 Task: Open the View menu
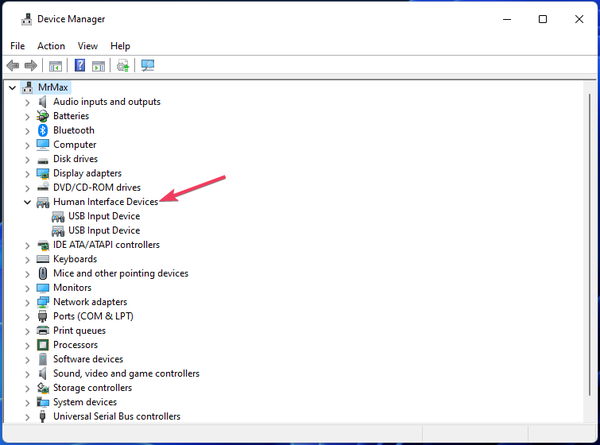(x=88, y=46)
